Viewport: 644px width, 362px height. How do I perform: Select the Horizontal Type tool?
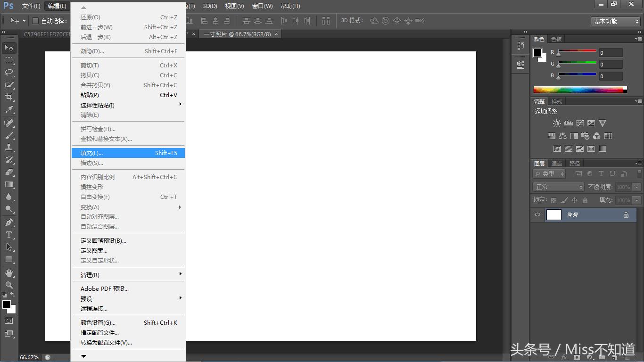[x=9, y=235]
